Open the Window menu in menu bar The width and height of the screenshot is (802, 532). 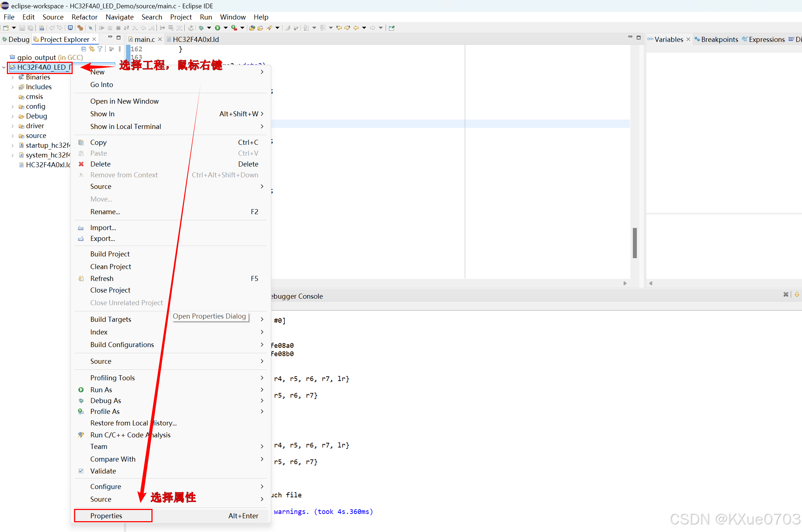click(232, 17)
